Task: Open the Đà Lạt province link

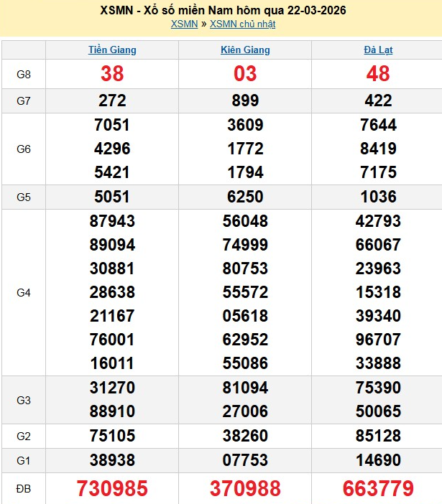Action: [378, 50]
